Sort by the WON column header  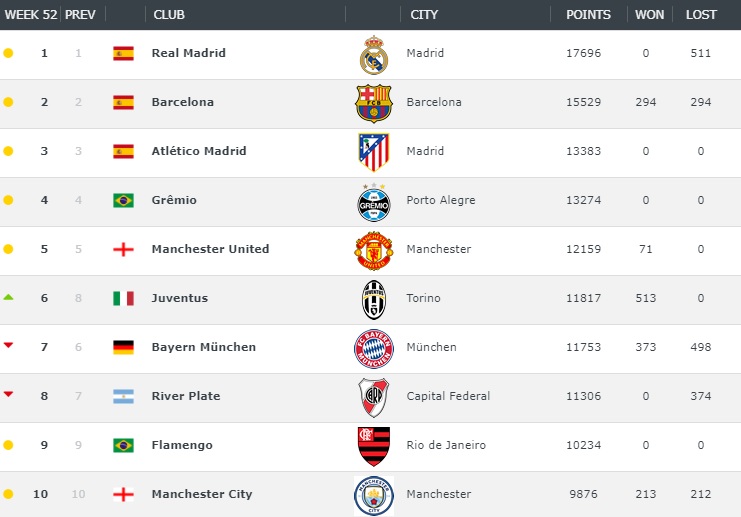[x=649, y=15]
